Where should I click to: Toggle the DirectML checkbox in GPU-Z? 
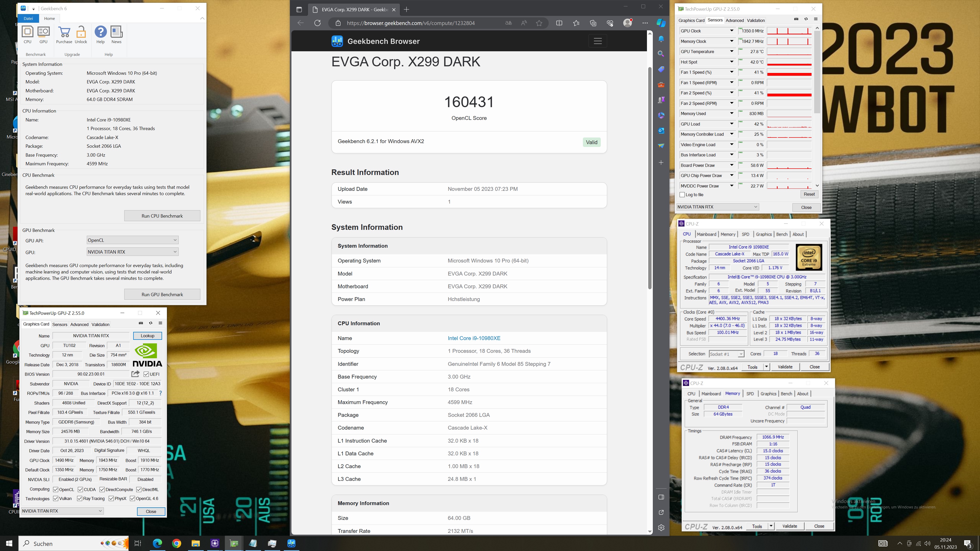pyautogui.click(x=139, y=490)
